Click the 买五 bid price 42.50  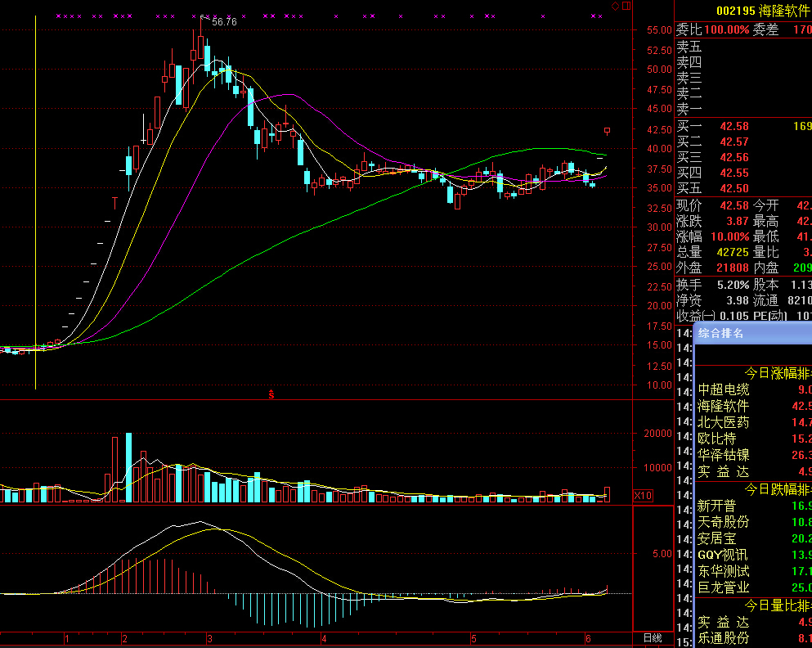734,188
